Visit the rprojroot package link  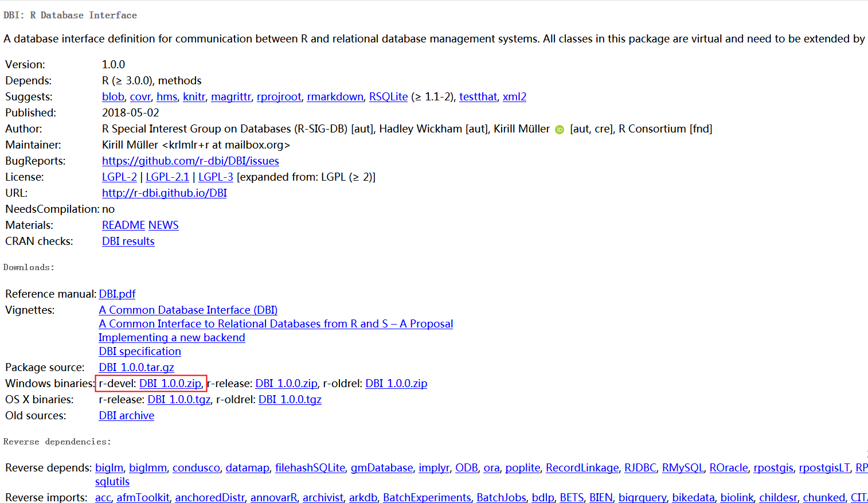click(x=279, y=97)
